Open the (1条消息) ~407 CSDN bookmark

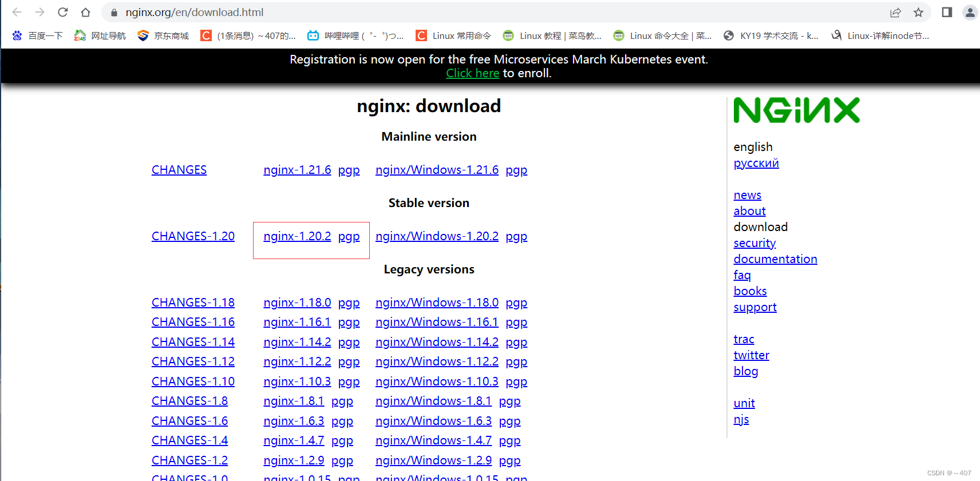coord(248,35)
